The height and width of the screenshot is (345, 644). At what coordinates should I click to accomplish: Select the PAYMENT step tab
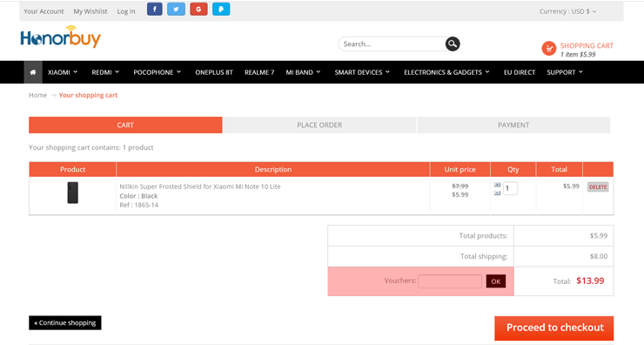[x=513, y=125]
